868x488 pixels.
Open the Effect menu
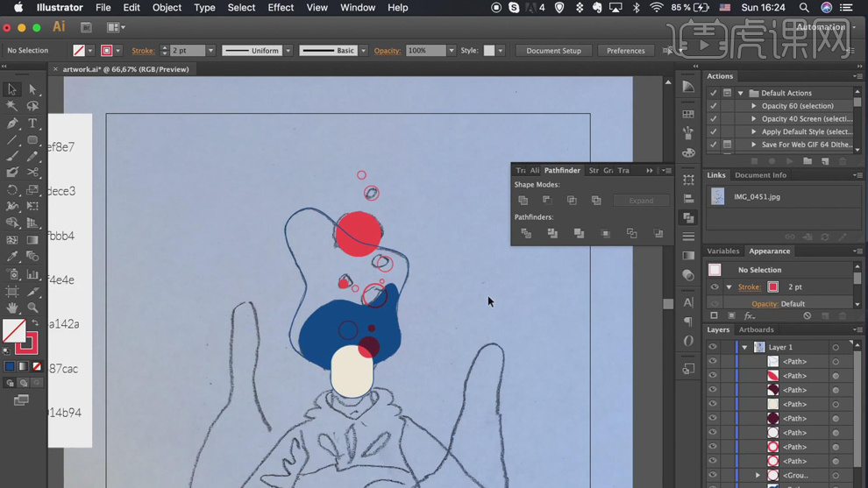coord(281,8)
